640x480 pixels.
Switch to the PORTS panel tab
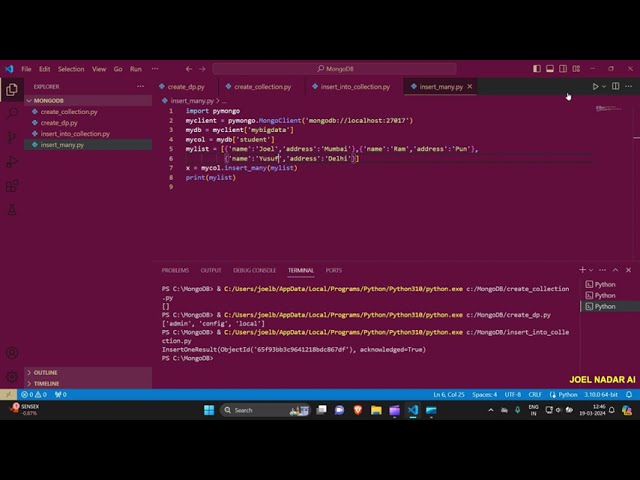click(x=333, y=270)
